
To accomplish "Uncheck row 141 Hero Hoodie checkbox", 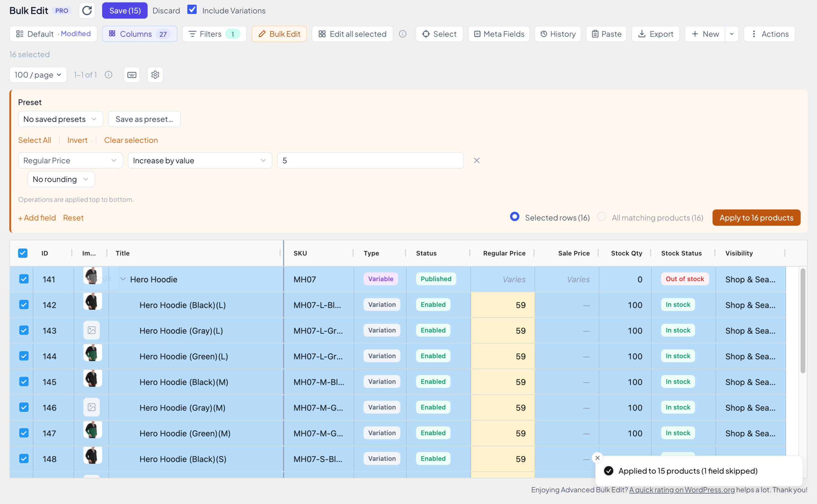I will [24, 279].
